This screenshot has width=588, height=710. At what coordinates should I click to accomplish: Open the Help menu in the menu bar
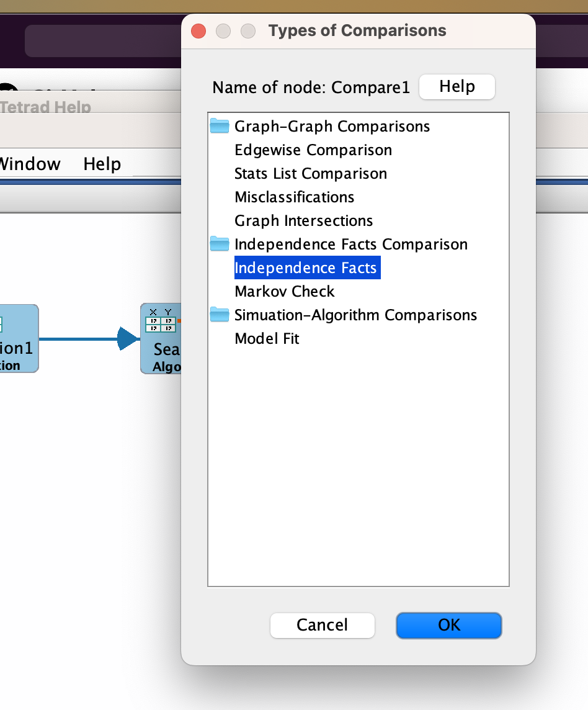tap(103, 164)
